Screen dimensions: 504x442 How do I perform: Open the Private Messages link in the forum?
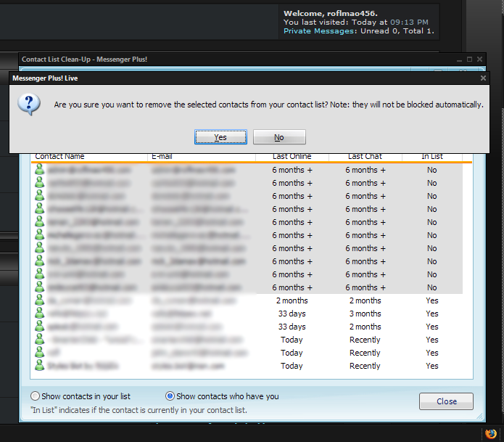319,31
